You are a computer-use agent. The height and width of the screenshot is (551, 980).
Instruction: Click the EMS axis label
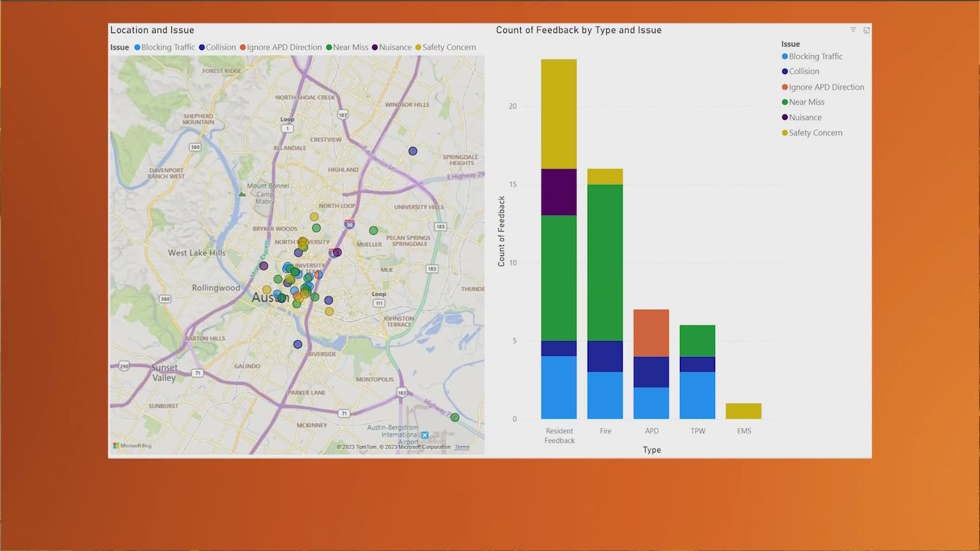click(x=744, y=431)
